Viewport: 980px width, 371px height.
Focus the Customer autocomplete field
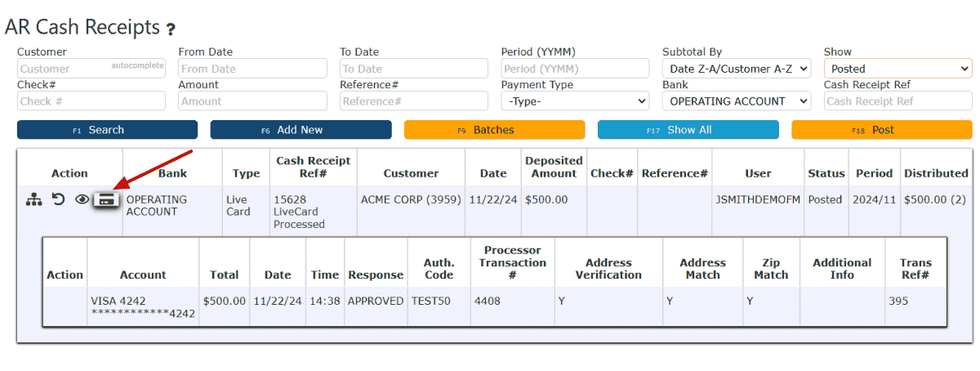coord(91,69)
